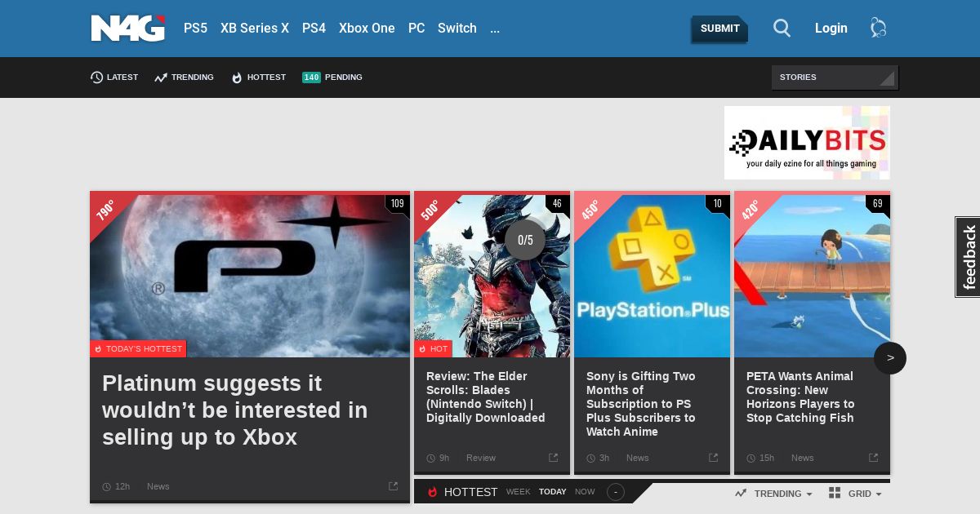Click the trending arrow icon in nav bar

pyautogui.click(x=161, y=78)
